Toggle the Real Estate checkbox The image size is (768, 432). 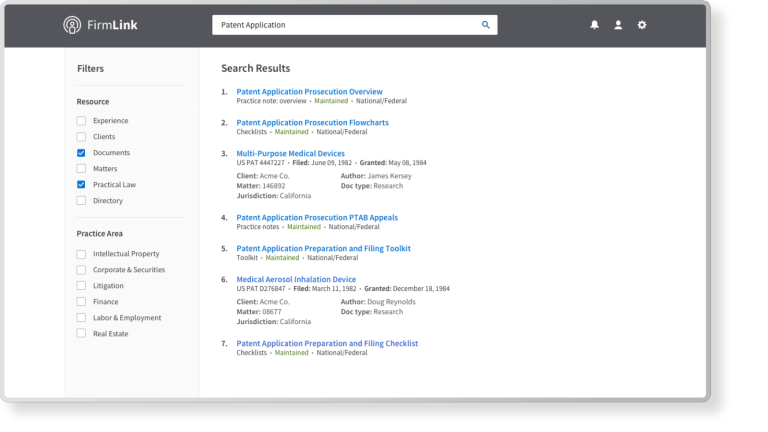[81, 334]
